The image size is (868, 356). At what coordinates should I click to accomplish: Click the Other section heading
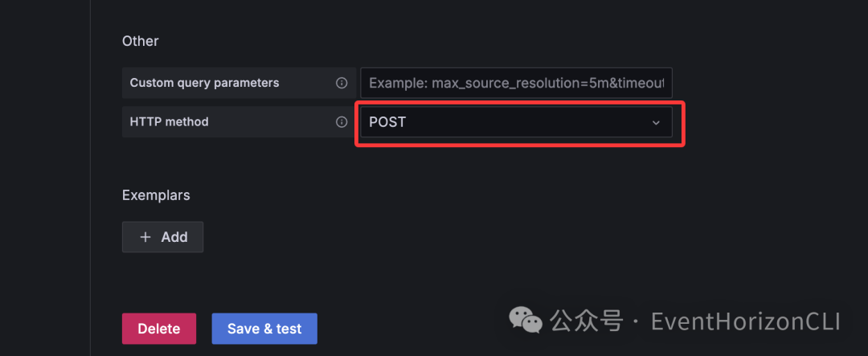(141, 41)
